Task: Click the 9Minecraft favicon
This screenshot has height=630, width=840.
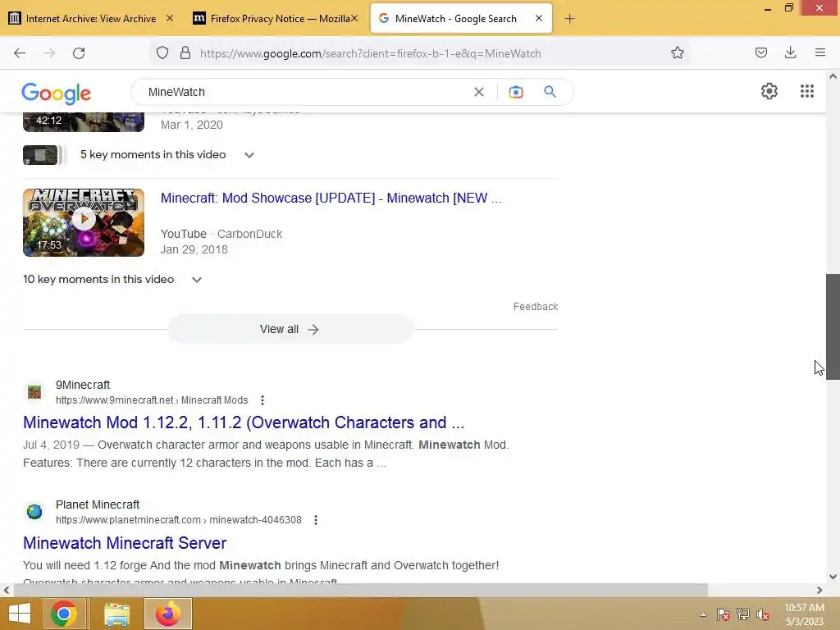Action: (x=34, y=392)
